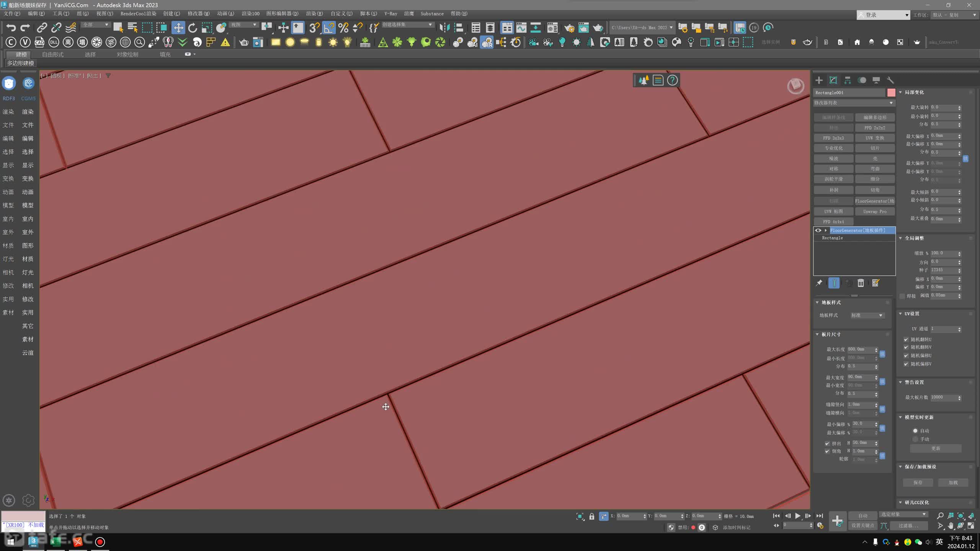Toggle the Angle Snap icon
This screenshot has height=551, width=980.
329,28
